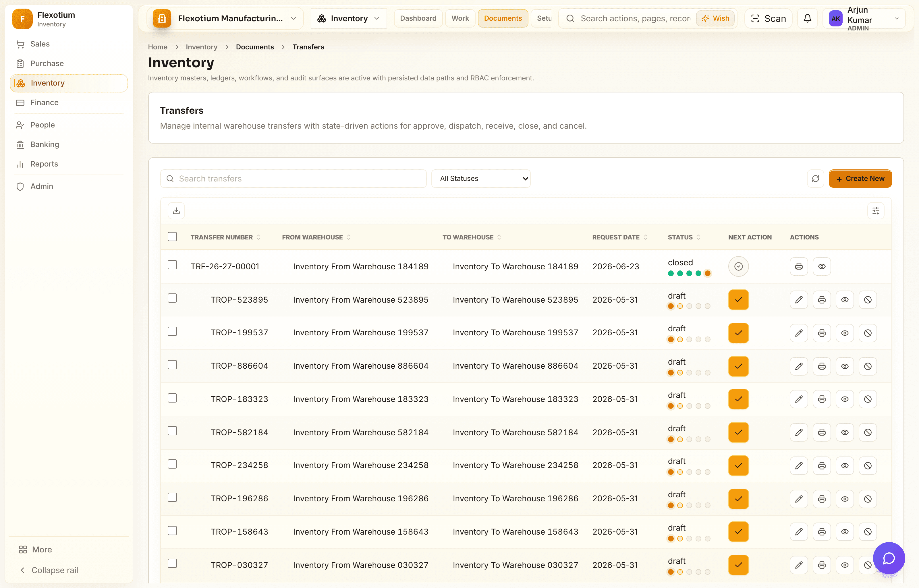View transfer TROP-158643 eye icon
The width and height of the screenshot is (919, 588).
[845, 531]
